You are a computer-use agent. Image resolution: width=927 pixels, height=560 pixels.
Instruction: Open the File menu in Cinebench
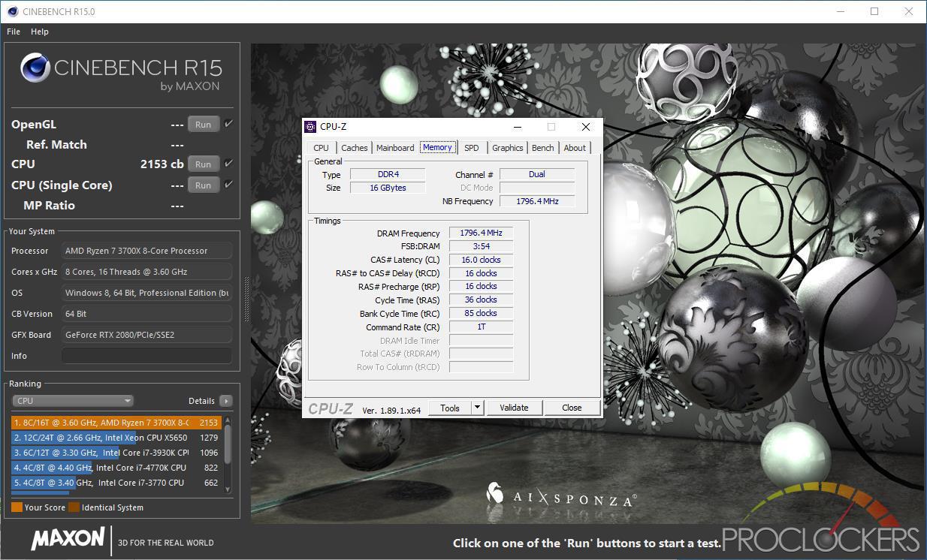click(x=14, y=32)
